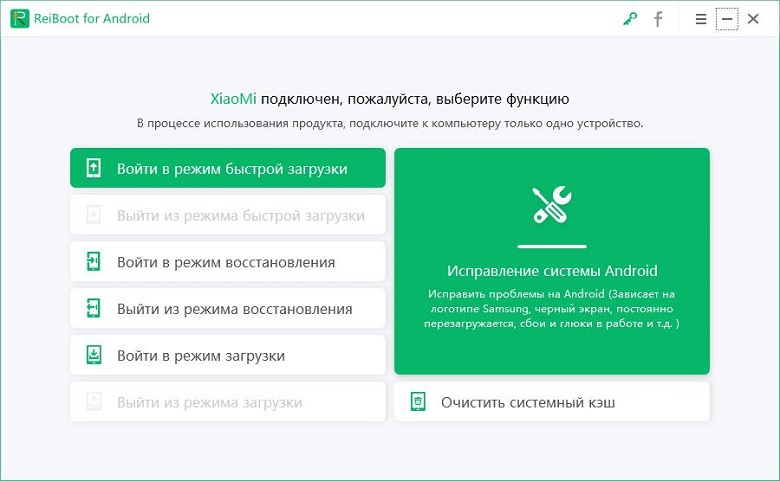
Task: Open Исправление системы Android title
Action: pos(552,271)
